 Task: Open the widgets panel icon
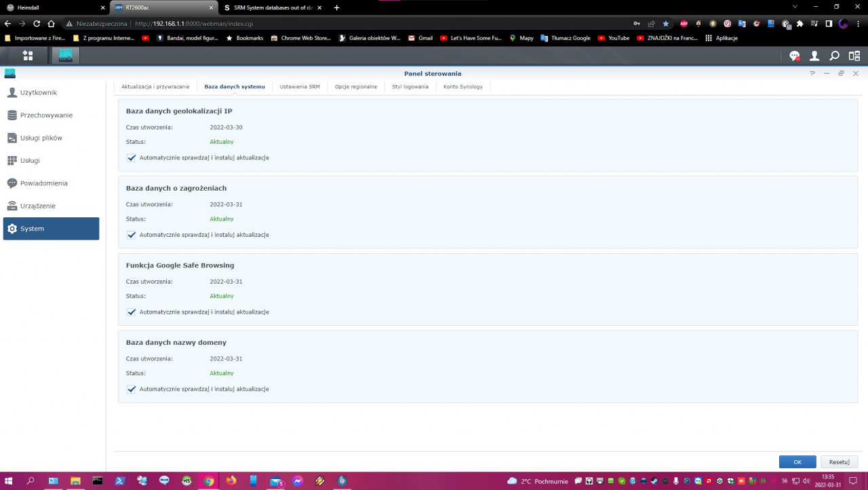click(x=854, y=56)
